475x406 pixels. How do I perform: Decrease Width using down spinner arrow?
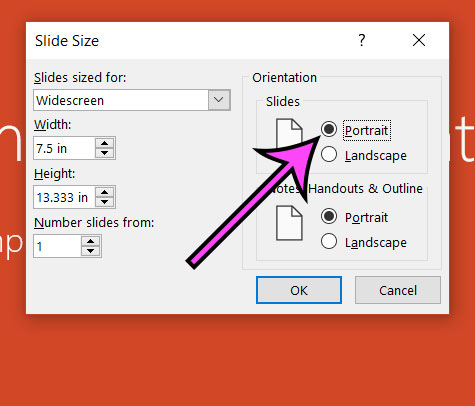click(x=105, y=153)
